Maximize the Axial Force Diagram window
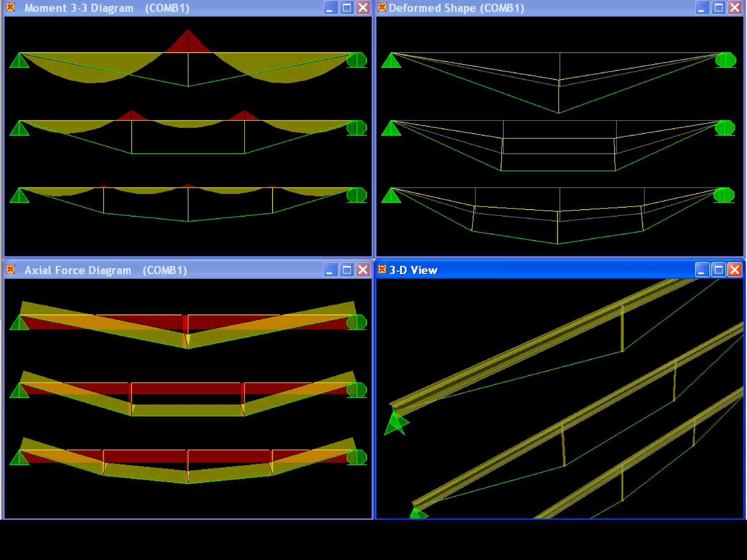 coord(347,270)
